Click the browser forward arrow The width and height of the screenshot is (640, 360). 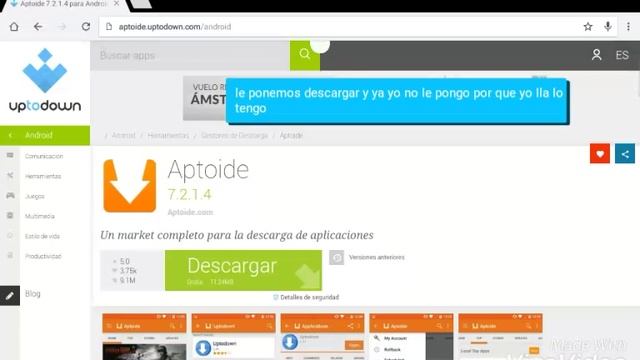(62, 27)
